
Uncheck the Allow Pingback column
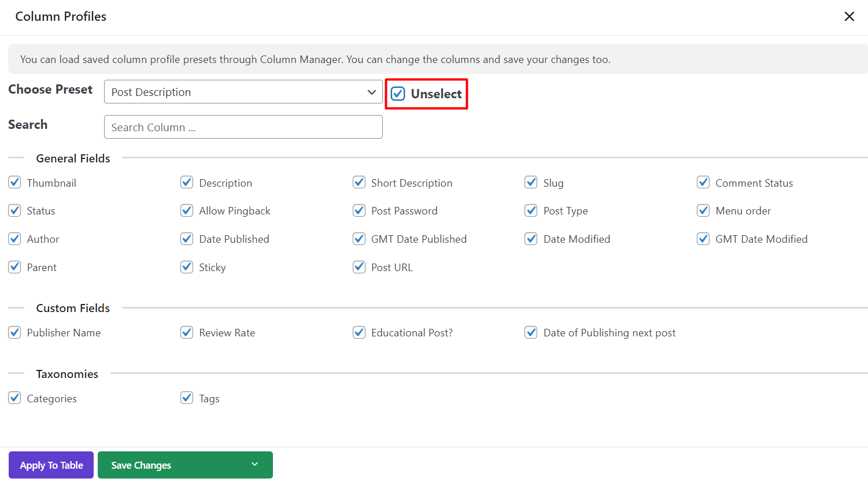coord(187,210)
